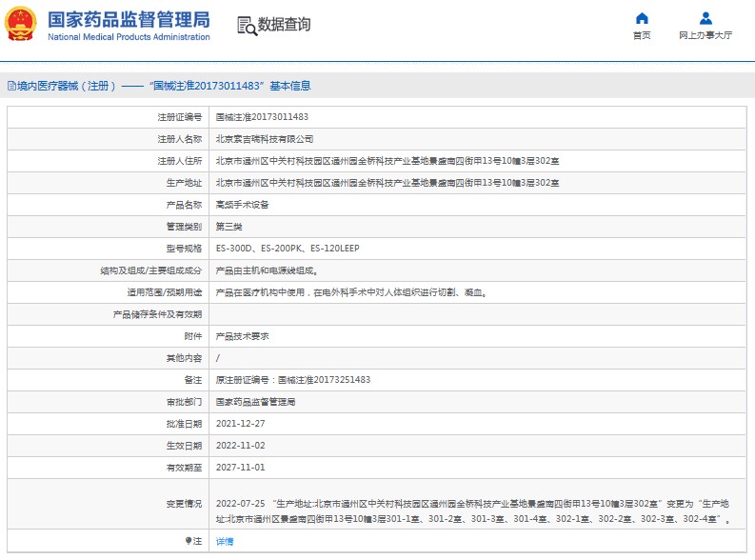
Task: Click 国家药品监督管理局 site title
Action: pyautogui.click(x=129, y=20)
